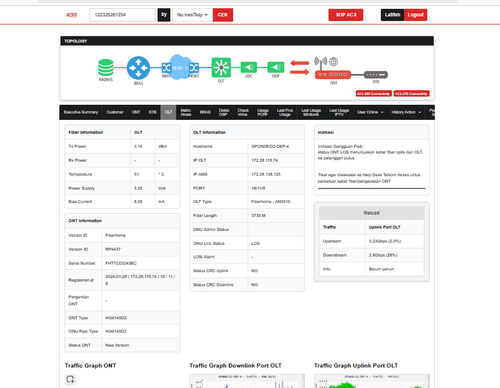This screenshot has height=388, width=500.
Task: Click the Hostname value GPON08-D2-DEP-4
Action: (270, 146)
